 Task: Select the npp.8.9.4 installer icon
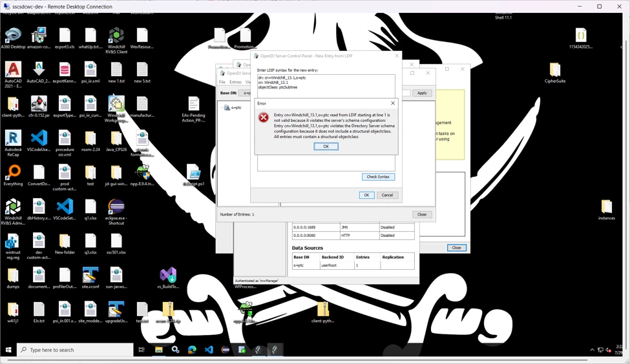click(x=142, y=176)
